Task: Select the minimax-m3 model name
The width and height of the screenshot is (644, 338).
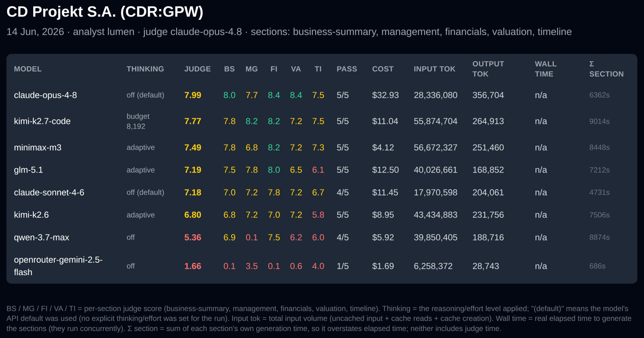Action: click(38, 147)
